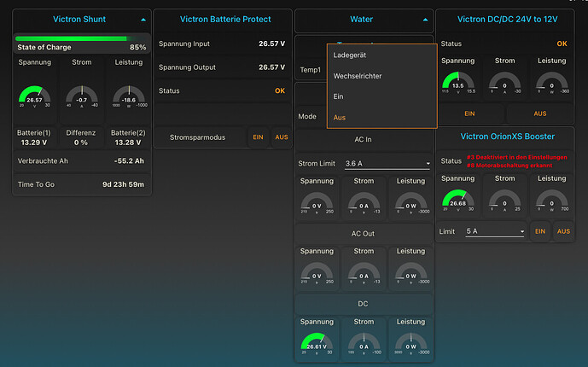Click the Victron DC/DC 24V to 12V title

[x=508, y=19]
